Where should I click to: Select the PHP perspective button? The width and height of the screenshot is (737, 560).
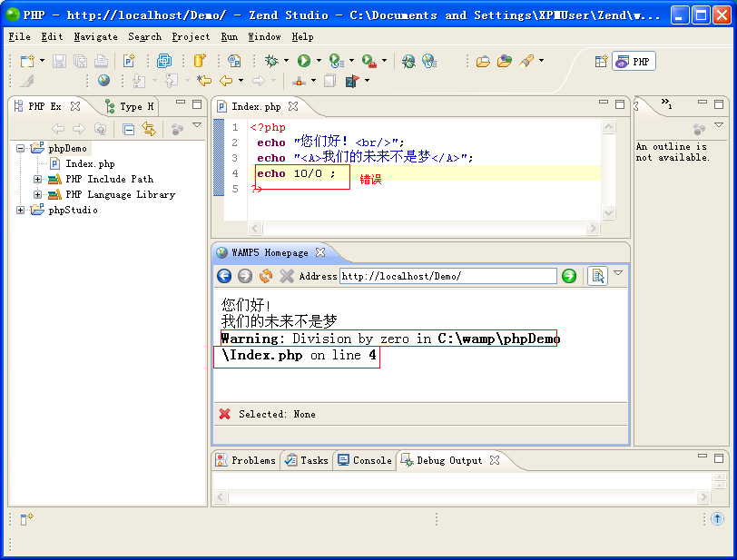click(634, 61)
